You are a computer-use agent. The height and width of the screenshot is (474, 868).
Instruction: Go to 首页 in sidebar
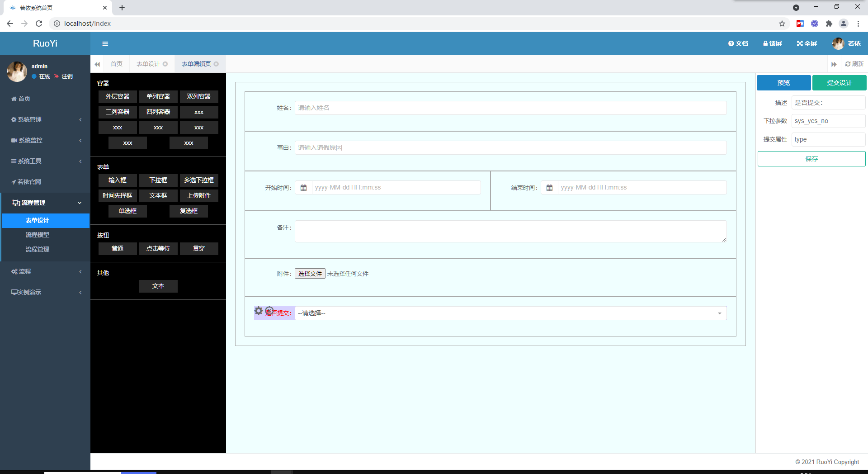click(x=45, y=99)
